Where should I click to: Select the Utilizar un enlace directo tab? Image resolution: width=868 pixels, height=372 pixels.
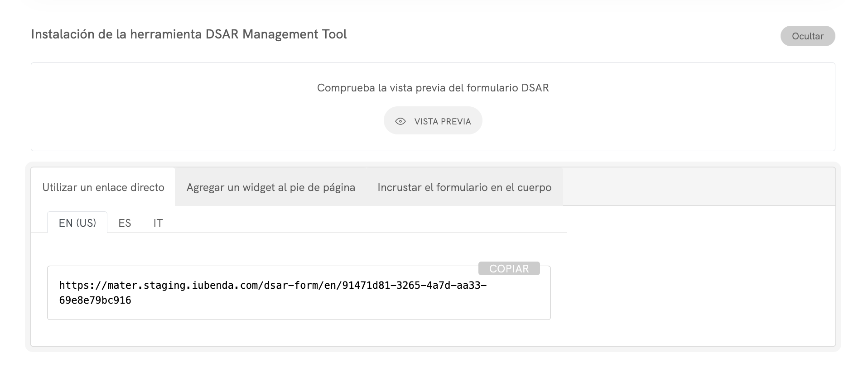[103, 187]
